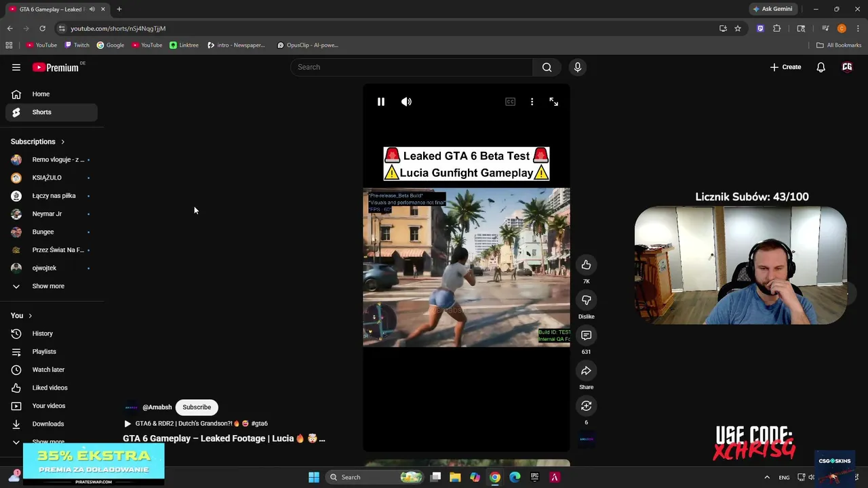Open Downloads in sidebar

[52, 424]
